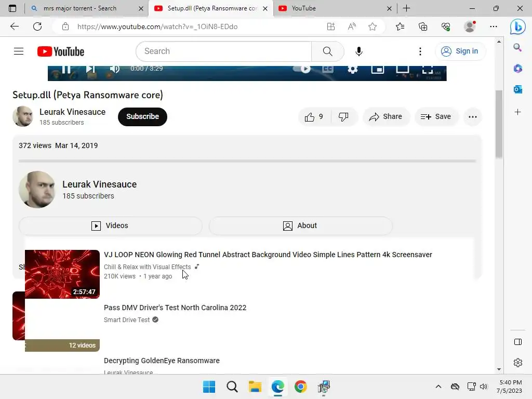Mute the video volume

(x=114, y=69)
